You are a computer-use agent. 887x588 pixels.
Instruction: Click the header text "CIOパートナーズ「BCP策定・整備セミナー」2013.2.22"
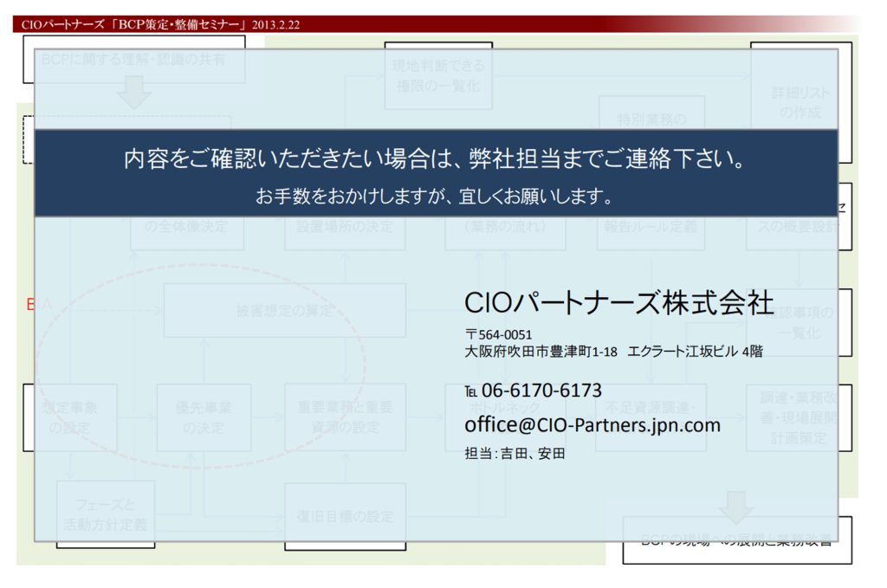pyautogui.click(x=160, y=24)
